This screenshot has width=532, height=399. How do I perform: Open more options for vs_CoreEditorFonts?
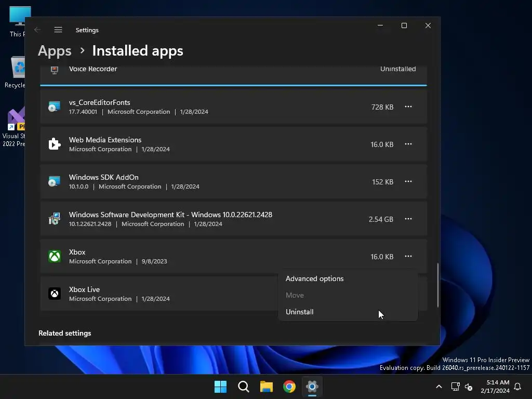pyautogui.click(x=408, y=107)
